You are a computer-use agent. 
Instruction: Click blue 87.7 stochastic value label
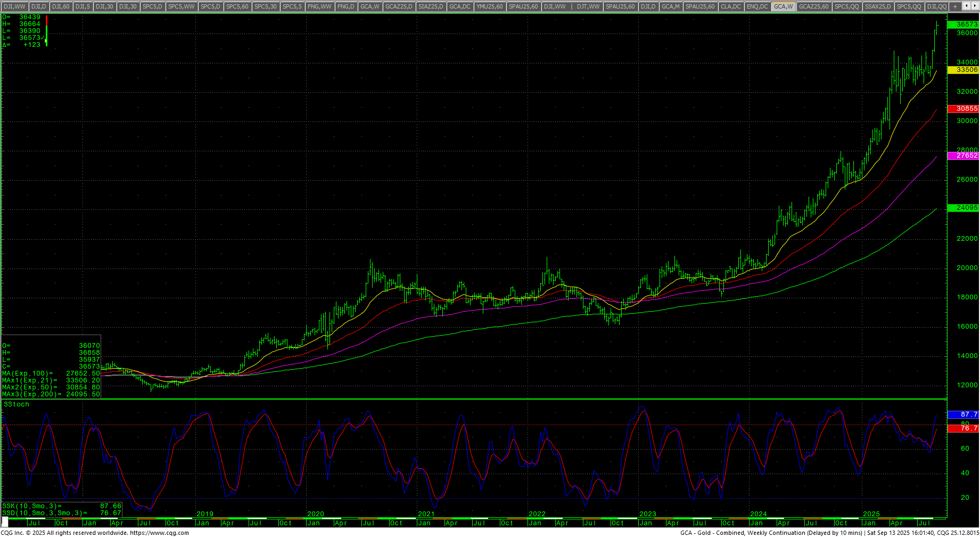pyautogui.click(x=963, y=414)
